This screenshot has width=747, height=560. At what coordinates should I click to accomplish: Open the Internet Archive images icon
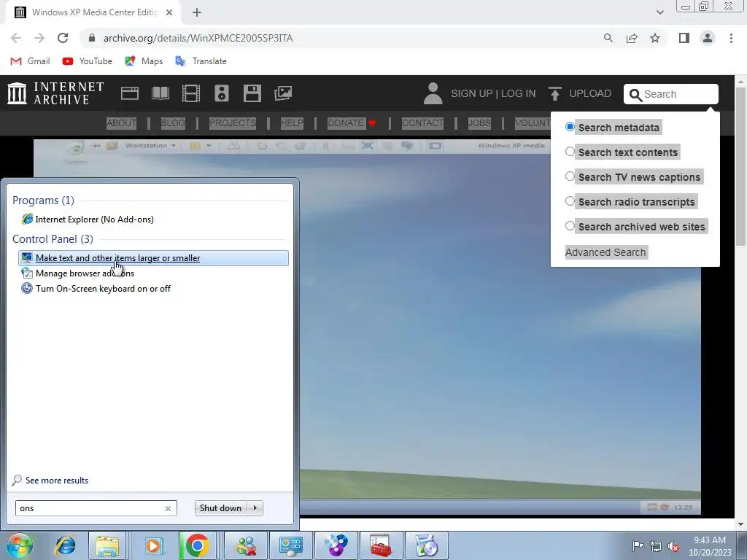point(283,93)
